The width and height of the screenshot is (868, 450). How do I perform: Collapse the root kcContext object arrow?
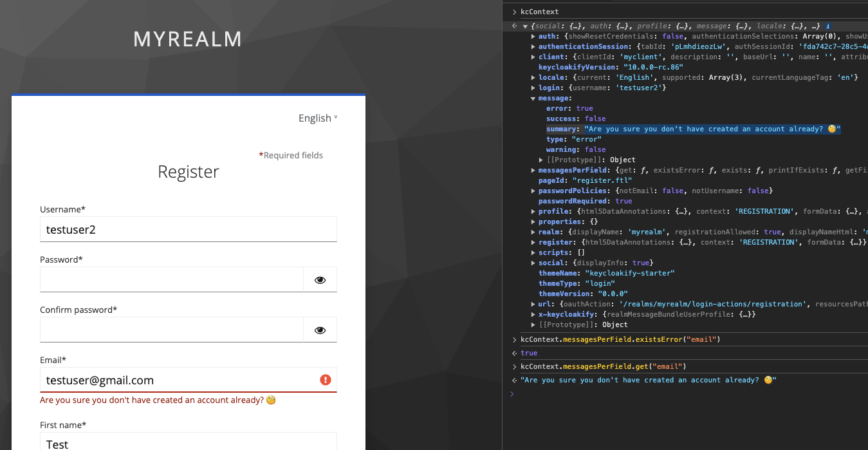pos(525,26)
